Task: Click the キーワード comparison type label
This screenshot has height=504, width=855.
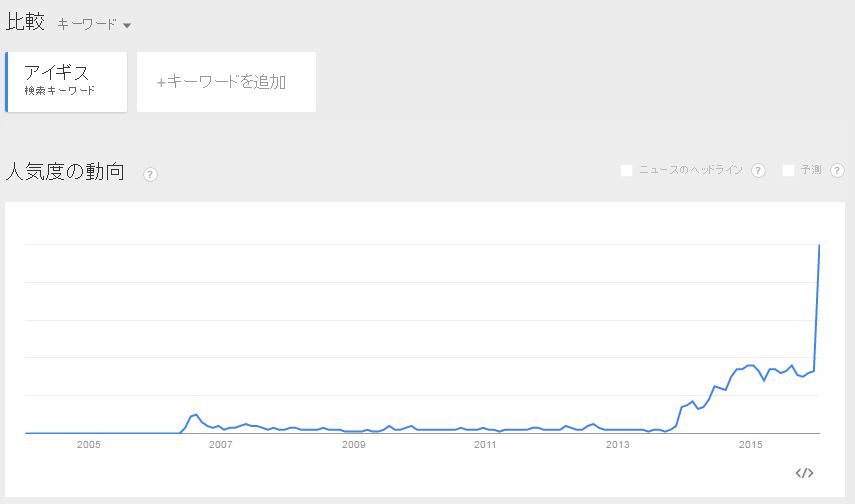Action: pyautogui.click(x=87, y=24)
